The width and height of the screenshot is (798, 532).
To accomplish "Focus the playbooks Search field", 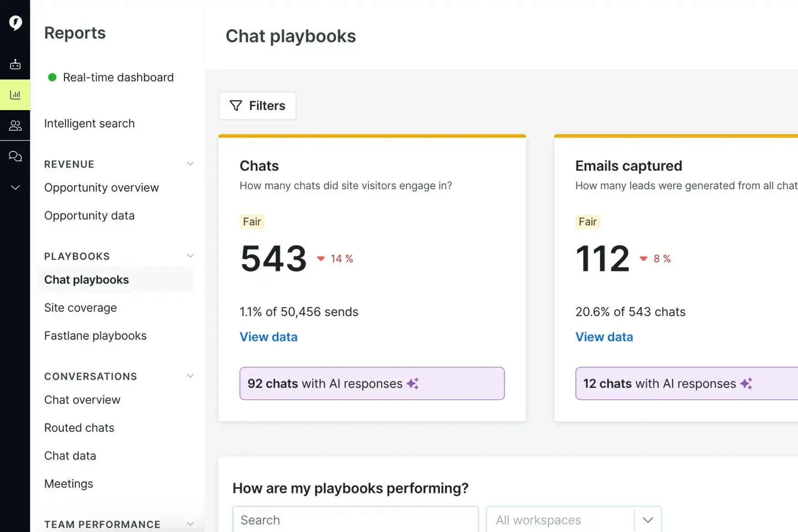I will [356, 519].
